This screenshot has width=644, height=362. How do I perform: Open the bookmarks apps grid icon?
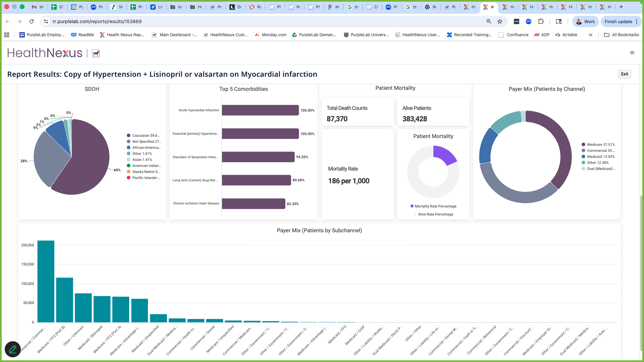click(7, 35)
